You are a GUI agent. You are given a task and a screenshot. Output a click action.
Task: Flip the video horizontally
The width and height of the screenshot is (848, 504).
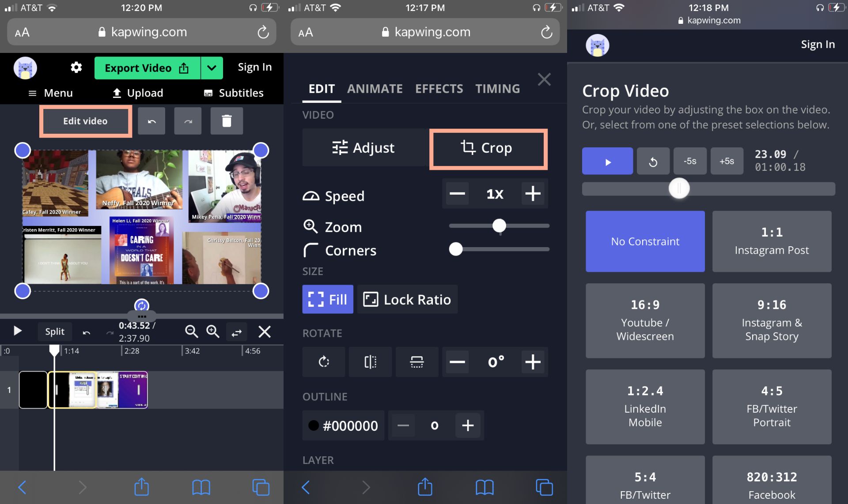370,362
